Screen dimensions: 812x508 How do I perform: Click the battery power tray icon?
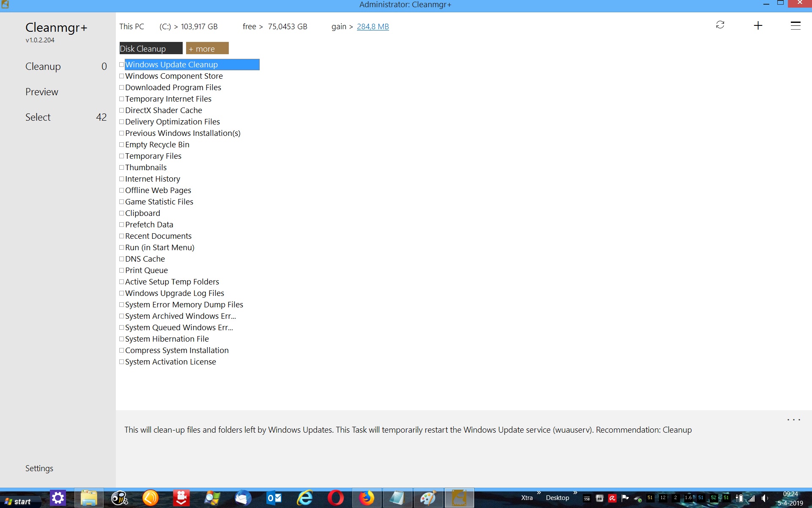(739, 498)
